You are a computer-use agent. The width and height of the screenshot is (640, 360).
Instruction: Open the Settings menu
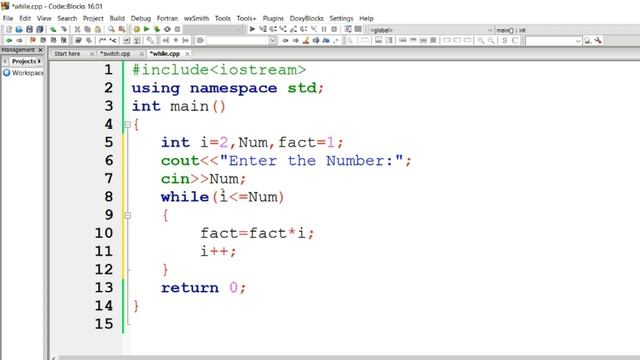point(341,18)
